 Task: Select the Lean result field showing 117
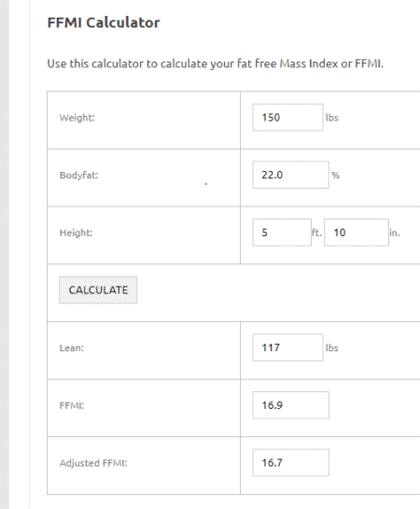pos(287,347)
